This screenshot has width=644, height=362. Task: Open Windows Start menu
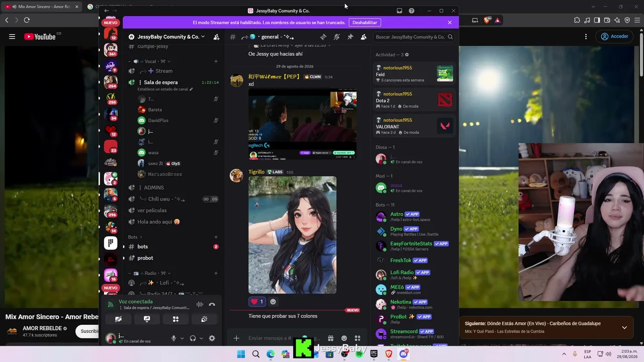(241, 354)
